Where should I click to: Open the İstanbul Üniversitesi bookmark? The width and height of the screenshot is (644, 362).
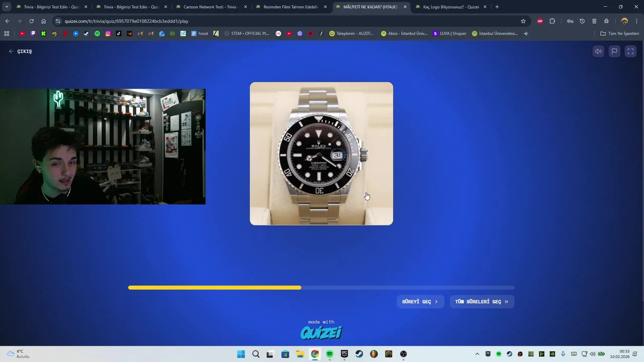[x=495, y=34]
